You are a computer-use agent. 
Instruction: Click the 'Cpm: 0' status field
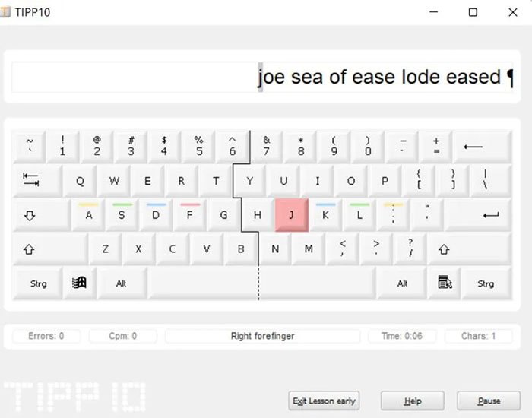tap(123, 336)
